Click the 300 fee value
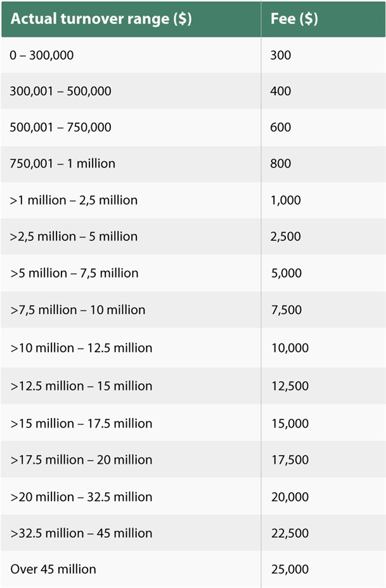This screenshot has width=386, height=588. pyautogui.click(x=281, y=55)
